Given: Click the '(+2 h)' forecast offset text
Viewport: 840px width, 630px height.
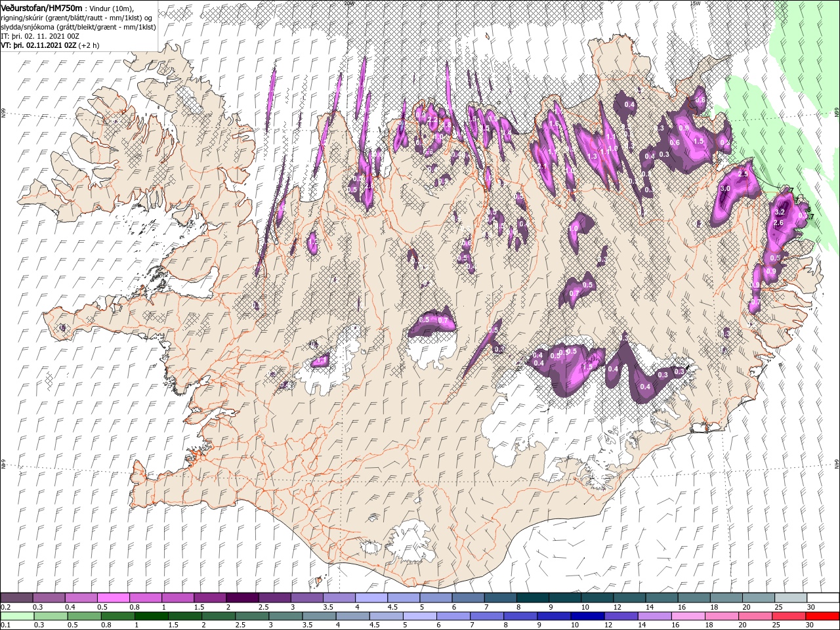Looking at the screenshot, I should point(89,46).
